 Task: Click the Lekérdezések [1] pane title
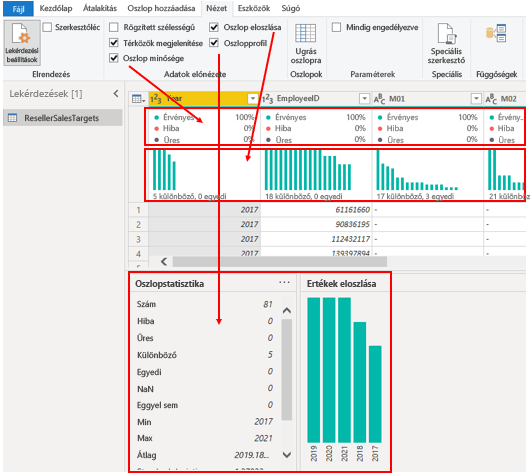[46, 94]
